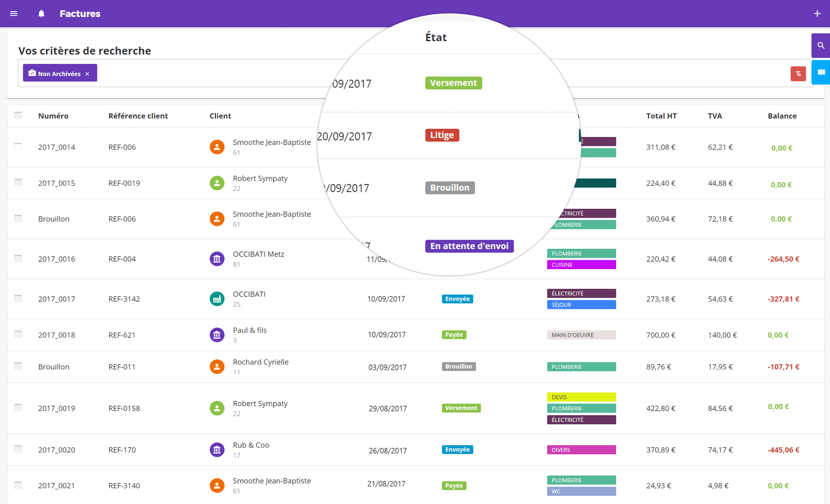Viewport: 830px width, 504px height.
Task: Click Brouillon status badge on REF-011 row
Action: [458, 366]
